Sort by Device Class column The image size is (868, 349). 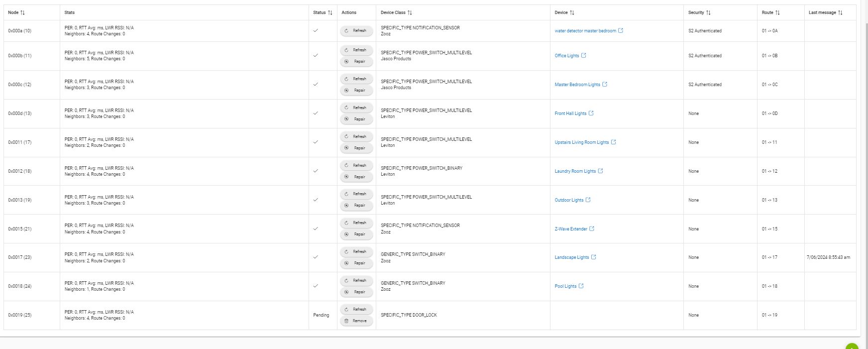click(410, 12)
